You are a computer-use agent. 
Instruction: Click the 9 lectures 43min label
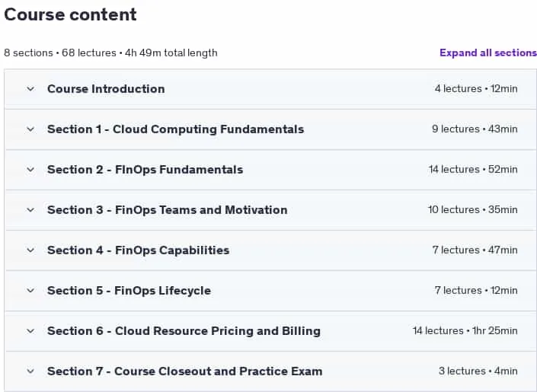point(475,129)
